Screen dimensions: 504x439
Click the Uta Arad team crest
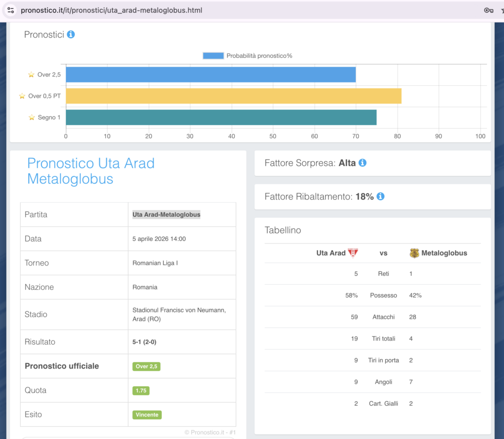point(353,253)
